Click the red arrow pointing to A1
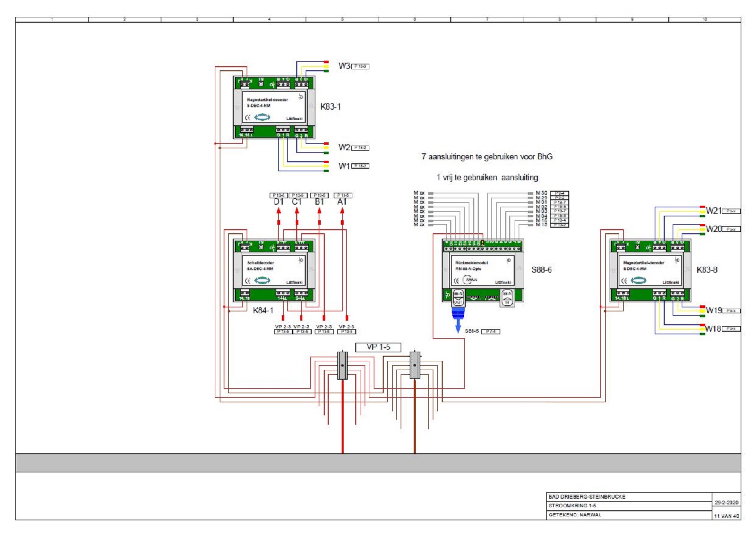Image resolution: width=756 pixels, height=533 pixels. click(342, 211)
